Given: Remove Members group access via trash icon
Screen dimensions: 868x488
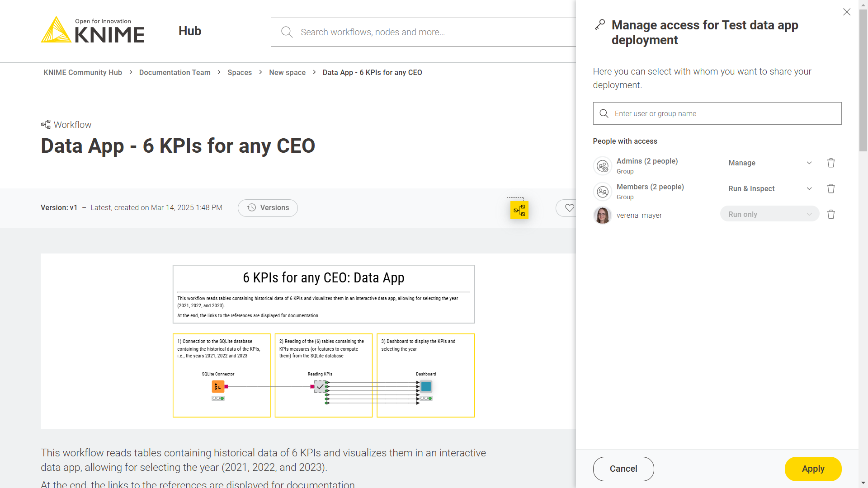Looking at the screenshot, I should [831, 189].
